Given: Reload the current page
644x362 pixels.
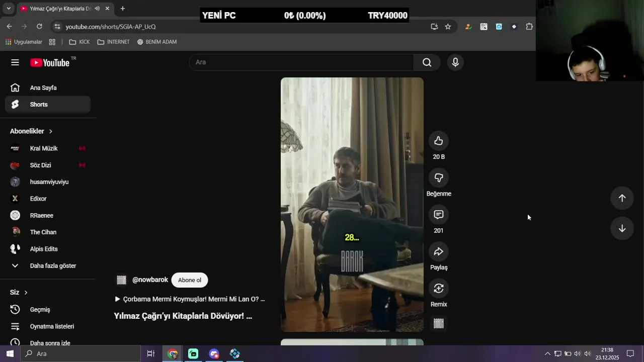Looking at the screenshot, I should 39,27.
